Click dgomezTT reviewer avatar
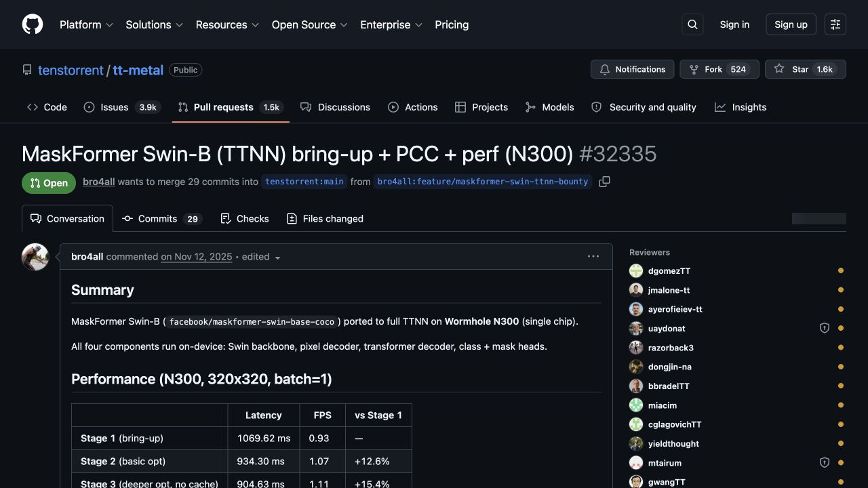Viewport: 868px width, 488px height. (x=636, y=271)
